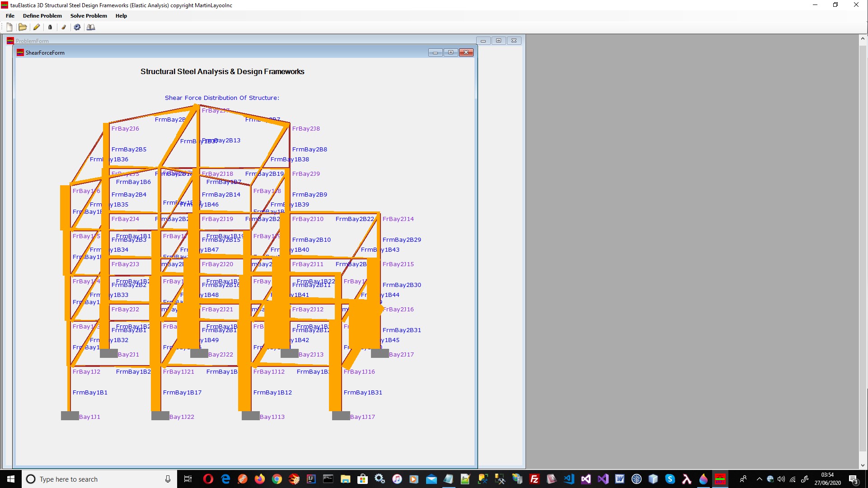Click the Structural Steel Analysis & Design Frameworks title
This screenshot has height=488, width=868.
222,71
